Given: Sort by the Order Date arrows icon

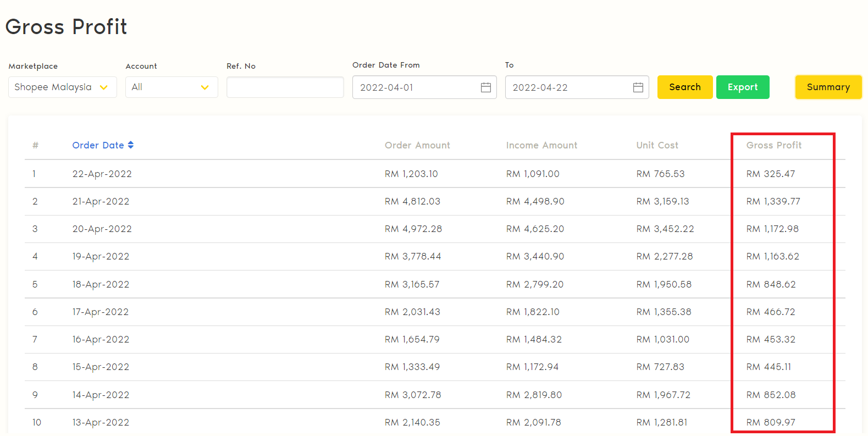Looking at the screenshot, I should click(x=131, y=145).
